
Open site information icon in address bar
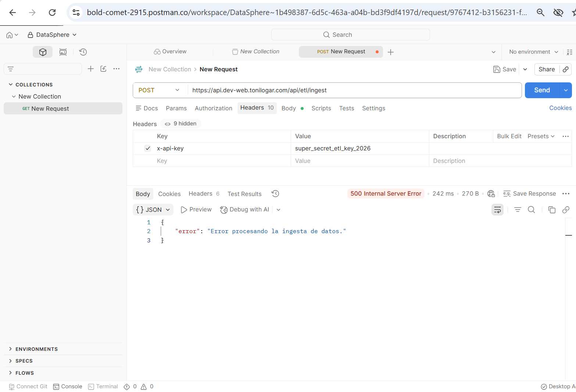click(x=76, y=13)
